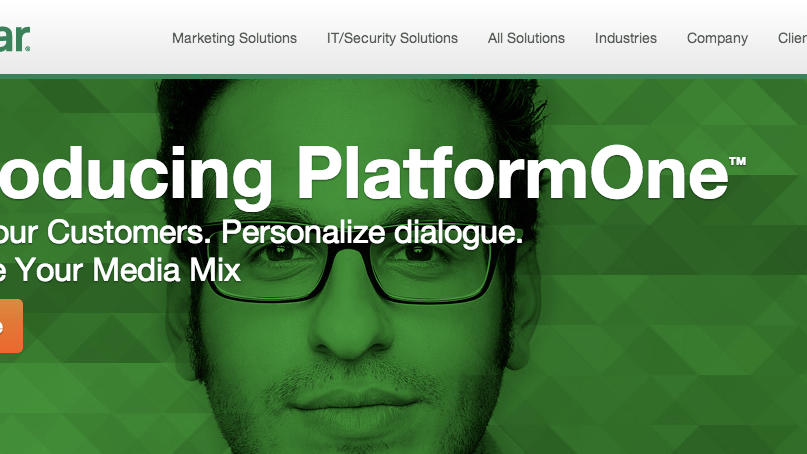Click the partially visible Clients nav item

tap(793, 38)
